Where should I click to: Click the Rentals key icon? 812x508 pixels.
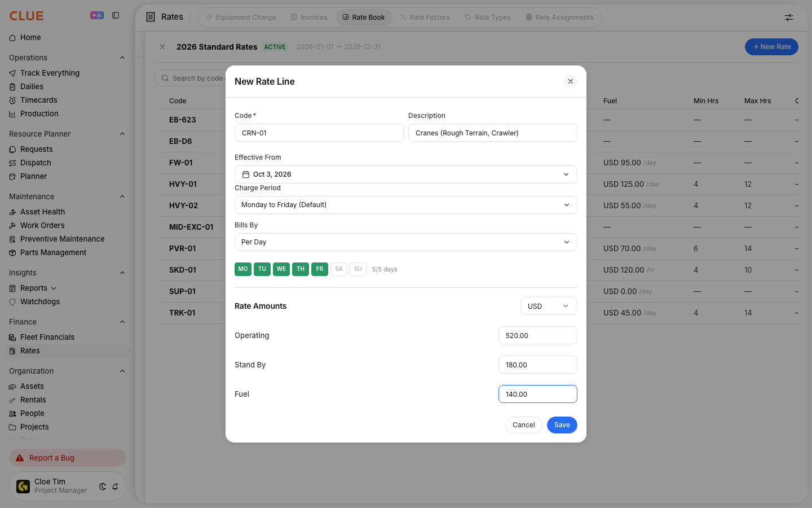(12, 400)
